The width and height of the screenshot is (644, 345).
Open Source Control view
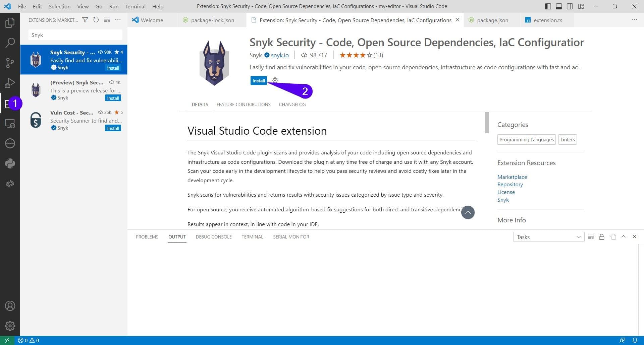pyautogui.click(x=10, y=63)
